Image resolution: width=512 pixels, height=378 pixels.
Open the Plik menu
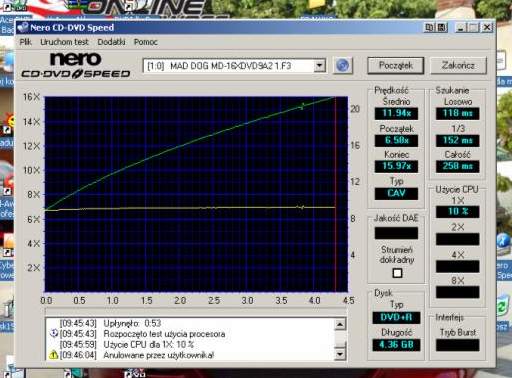25,42
